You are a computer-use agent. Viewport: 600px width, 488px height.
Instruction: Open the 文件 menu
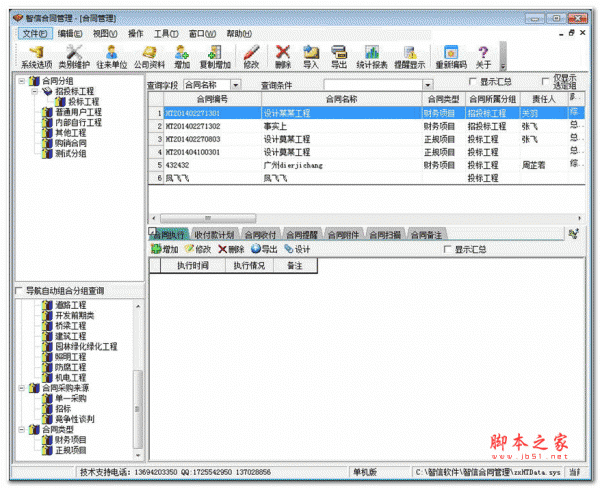pos(35,34)
